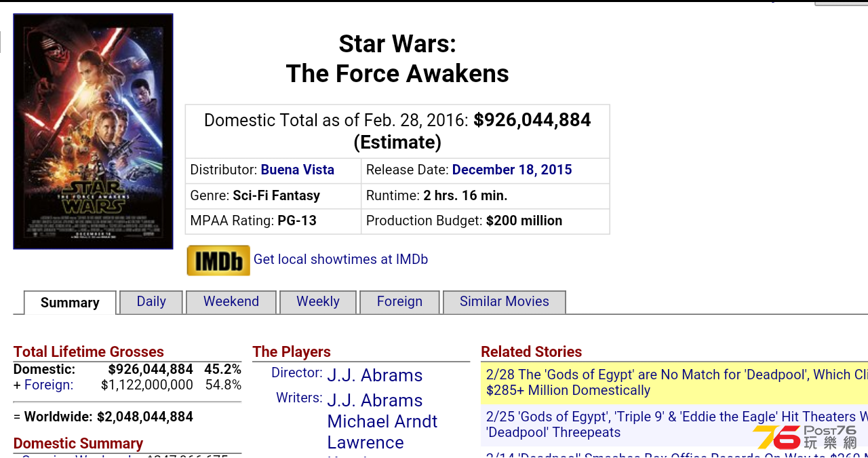The height and width of the screenshot is (458, 868).
Task: Click the Star Wars: The Force Awakens title
Action: click(397, 58)
